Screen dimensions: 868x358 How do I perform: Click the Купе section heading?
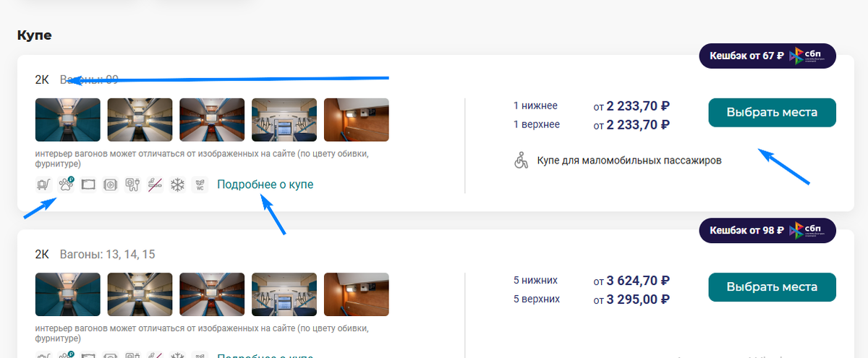click(35, 35)
